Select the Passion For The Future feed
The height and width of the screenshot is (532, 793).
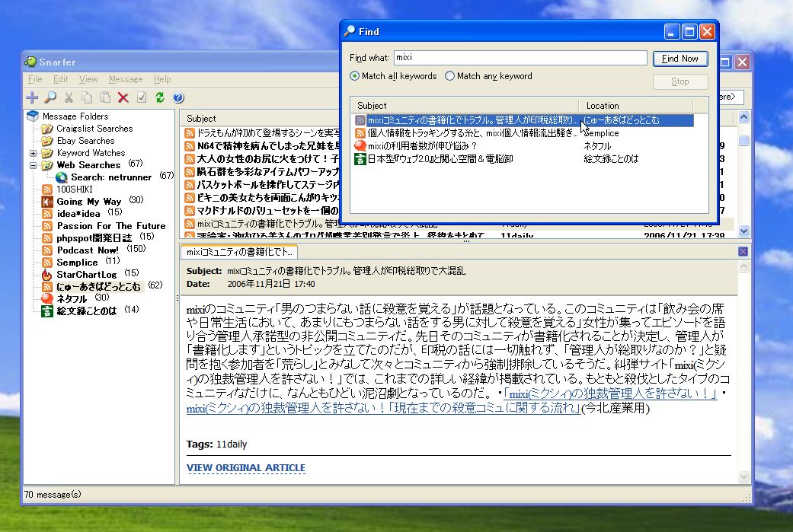pyautogui.click(x=111, y=226)
